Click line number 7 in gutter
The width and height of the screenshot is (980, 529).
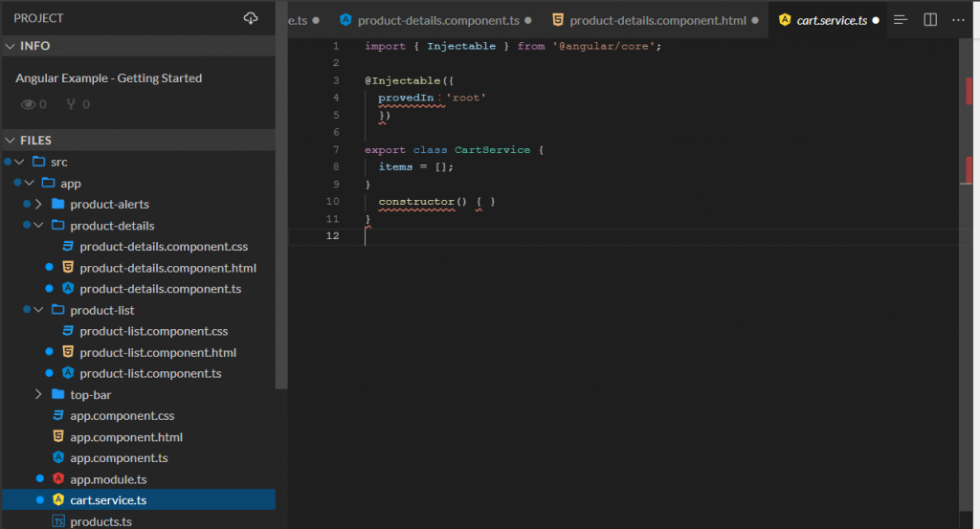(x=336, y=149)
